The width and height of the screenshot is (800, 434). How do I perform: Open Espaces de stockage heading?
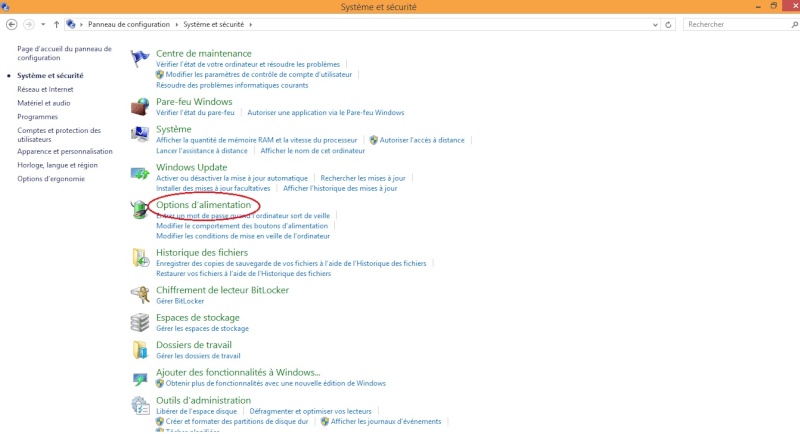(197, 318)
